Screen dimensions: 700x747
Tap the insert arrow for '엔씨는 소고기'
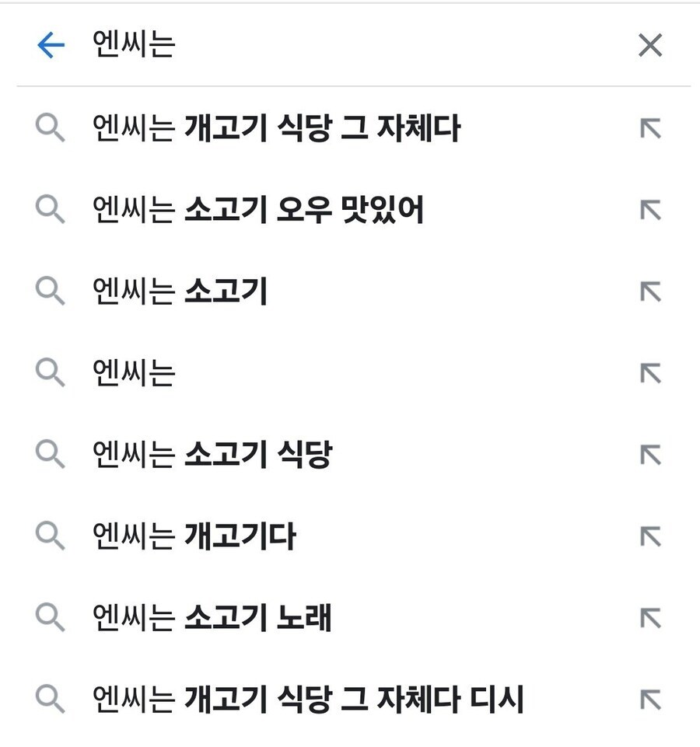click(650, 291)
